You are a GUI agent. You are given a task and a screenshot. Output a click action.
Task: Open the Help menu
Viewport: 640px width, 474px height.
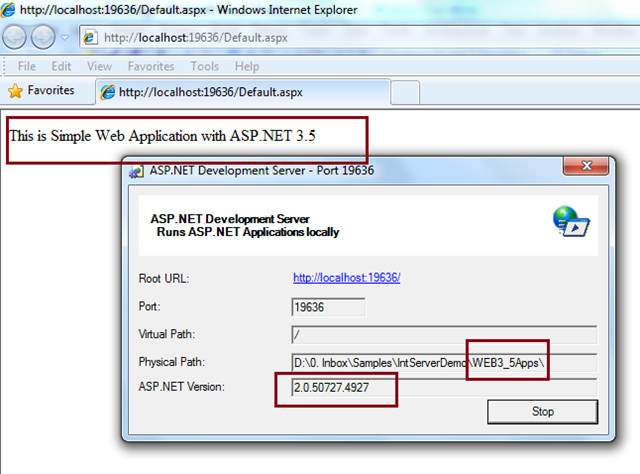click(x=246, y=66)
